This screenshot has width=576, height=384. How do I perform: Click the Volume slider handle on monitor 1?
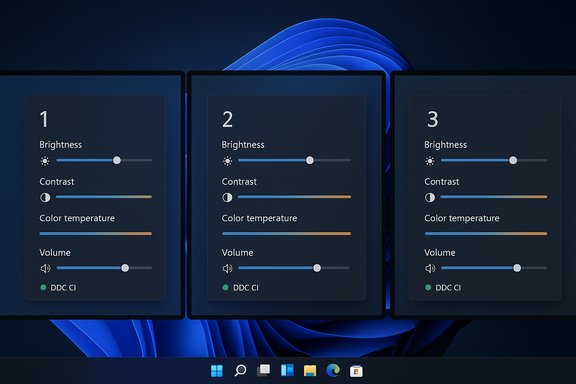[x=125, y=268]
